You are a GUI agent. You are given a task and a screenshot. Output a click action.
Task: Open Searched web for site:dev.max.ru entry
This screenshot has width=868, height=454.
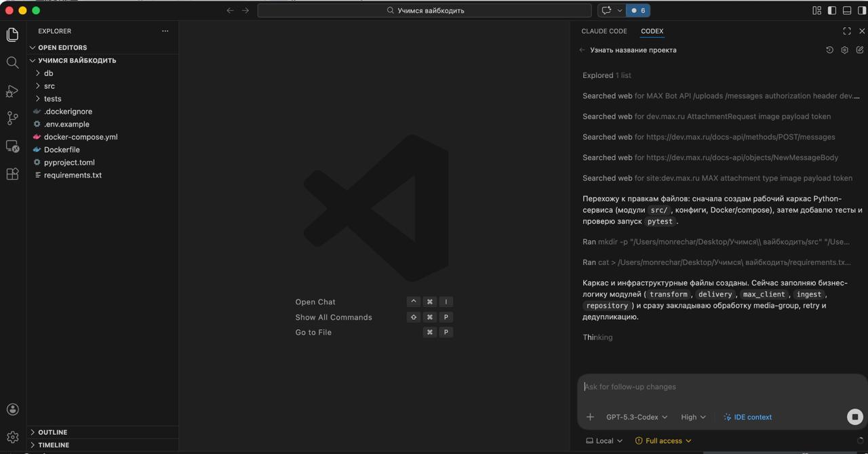tap(717, 178)
